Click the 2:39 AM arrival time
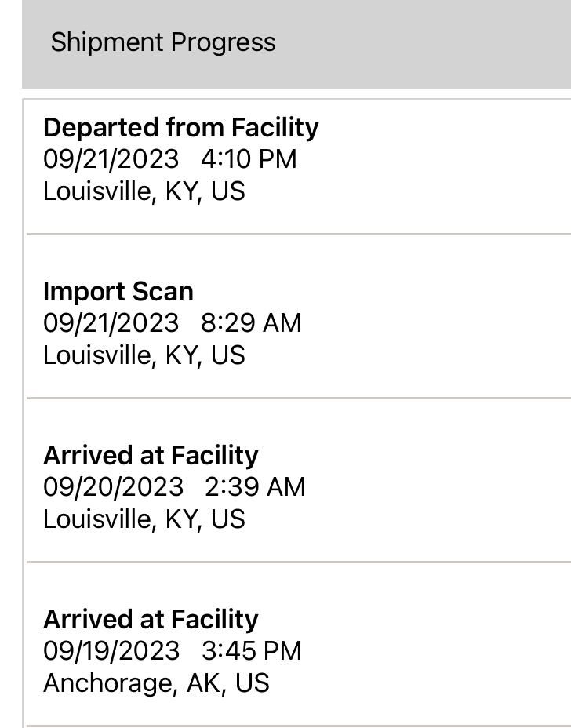The image size is (571, 728). pyautogui.click(x=255, y=487)
